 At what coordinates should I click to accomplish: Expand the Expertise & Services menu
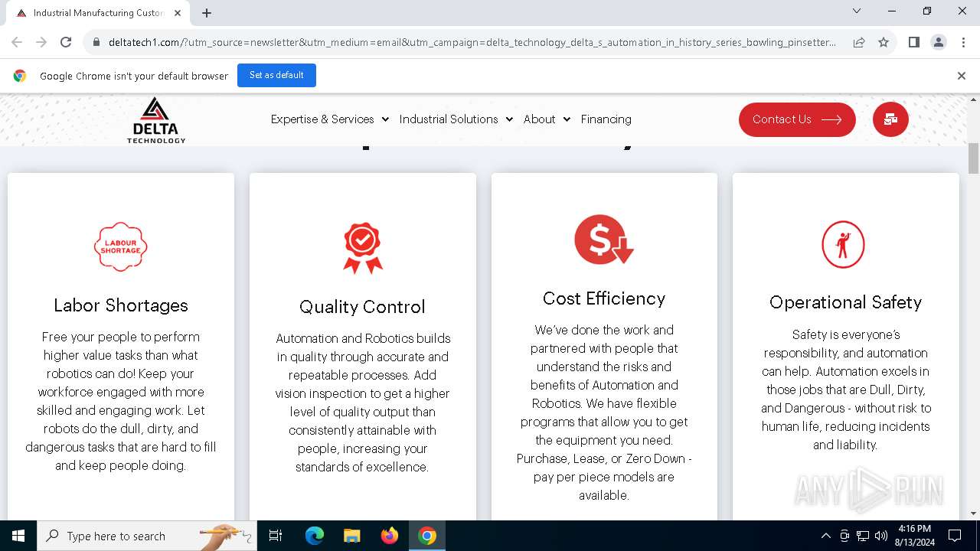[x=329, y=119]
